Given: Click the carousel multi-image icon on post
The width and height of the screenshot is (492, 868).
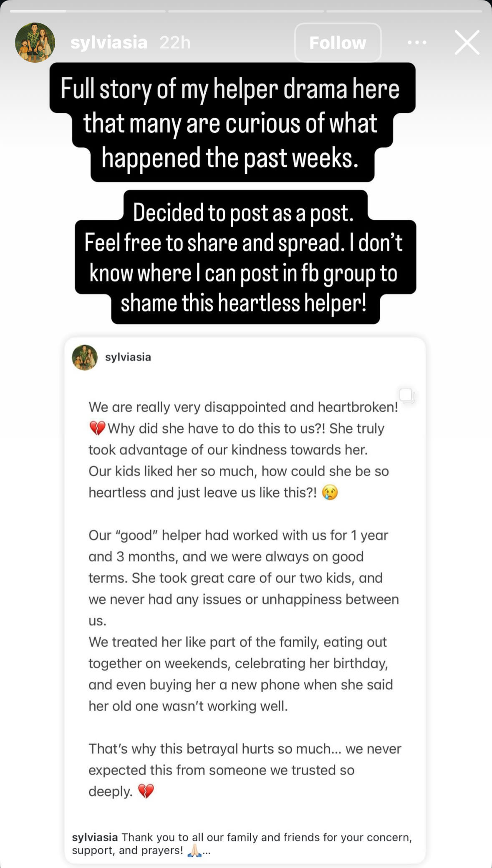Looking at the screenshot, I should tap(406, 395).
